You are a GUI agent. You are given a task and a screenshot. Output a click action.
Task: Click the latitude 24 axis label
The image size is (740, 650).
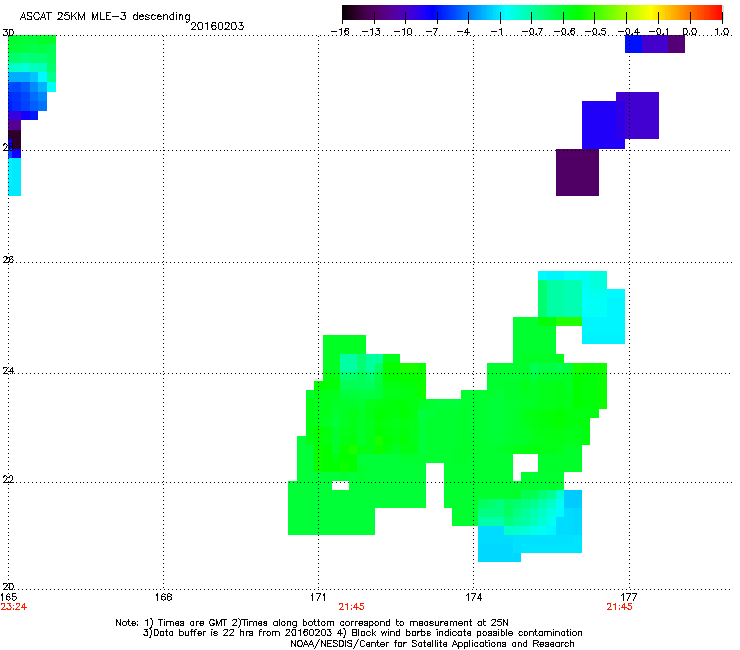point(8,371)
